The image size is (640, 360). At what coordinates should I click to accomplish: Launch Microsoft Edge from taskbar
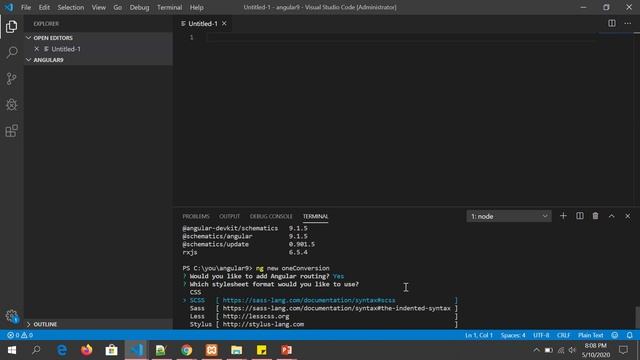tap(62, 350)
